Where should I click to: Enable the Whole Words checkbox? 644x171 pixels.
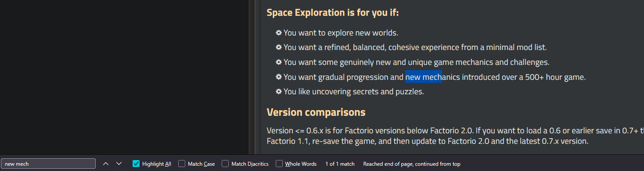coord(279,164)
